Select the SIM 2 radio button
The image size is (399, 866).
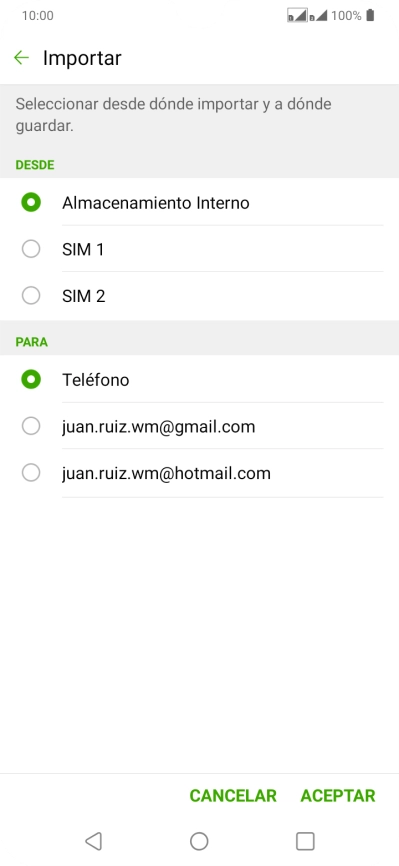(x=31, y=296)
